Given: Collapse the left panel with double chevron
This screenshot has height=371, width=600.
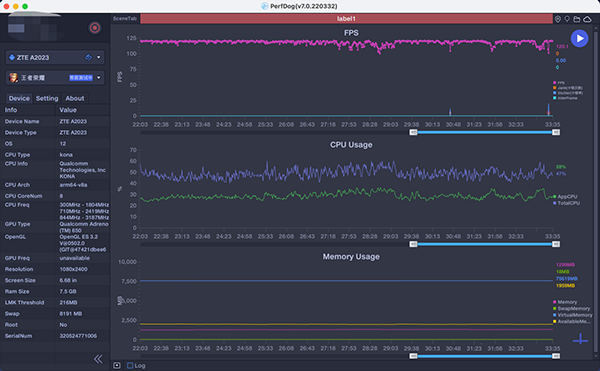Looking at the screenshot, I should (98, 359).
